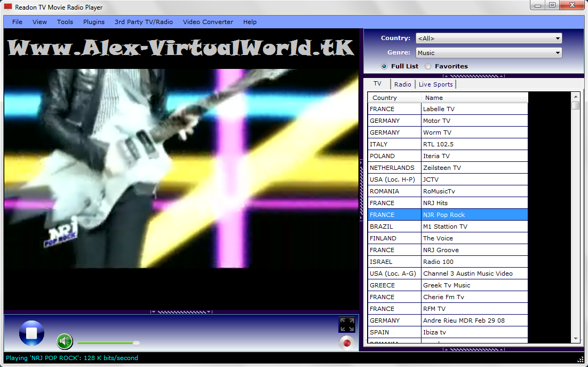Click the NETHERLANDS country cell
This screenshot has width=588, height=367.
(x=394, y=168)
